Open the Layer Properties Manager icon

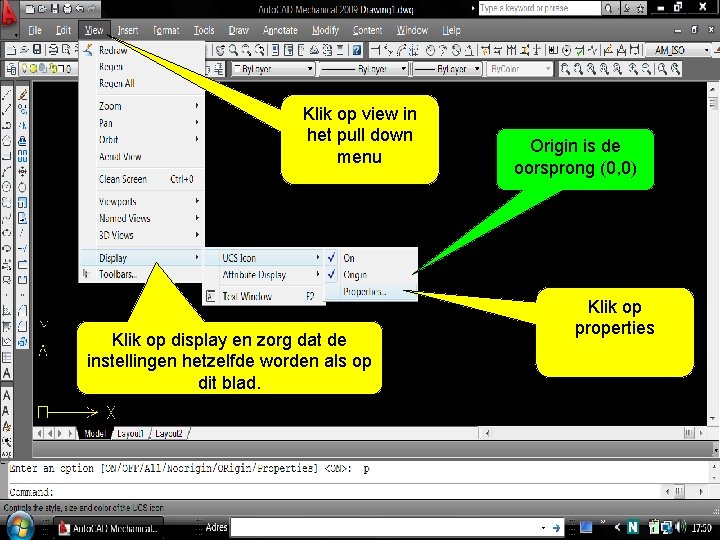click(x=11, y=69)
